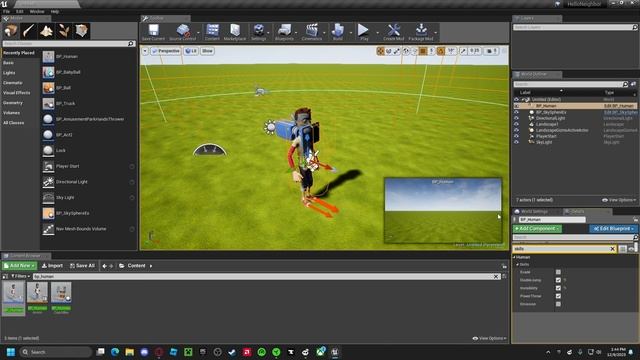Viewport: 640px width, 360px height.
Task: Open the File menu
Action: click(x=7, y=11)
